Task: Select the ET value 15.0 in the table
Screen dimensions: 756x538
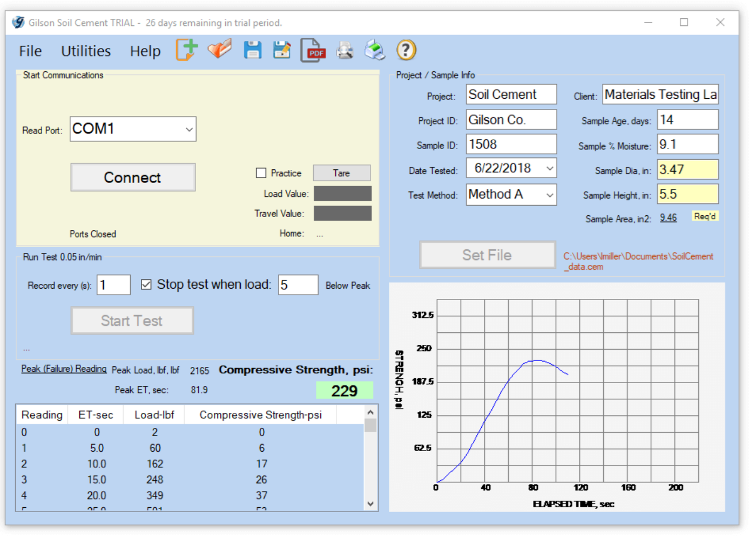Action: click(97, 479)
